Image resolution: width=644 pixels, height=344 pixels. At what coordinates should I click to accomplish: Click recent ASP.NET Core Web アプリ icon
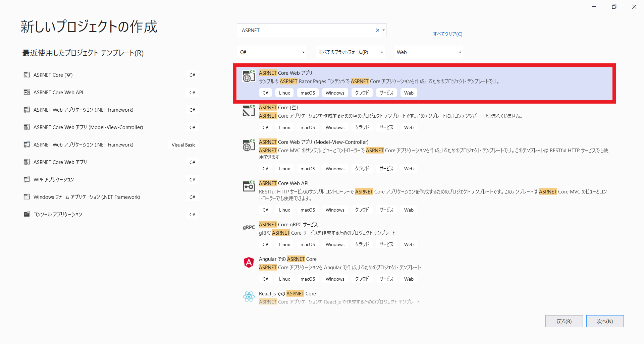tap(26, 162)
